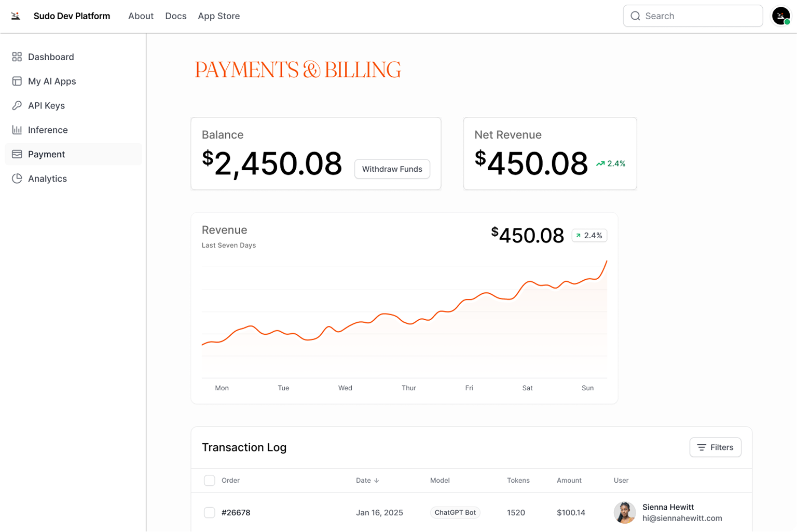
Task: Click the $100.14 amount cell
Action: (571, 513)
